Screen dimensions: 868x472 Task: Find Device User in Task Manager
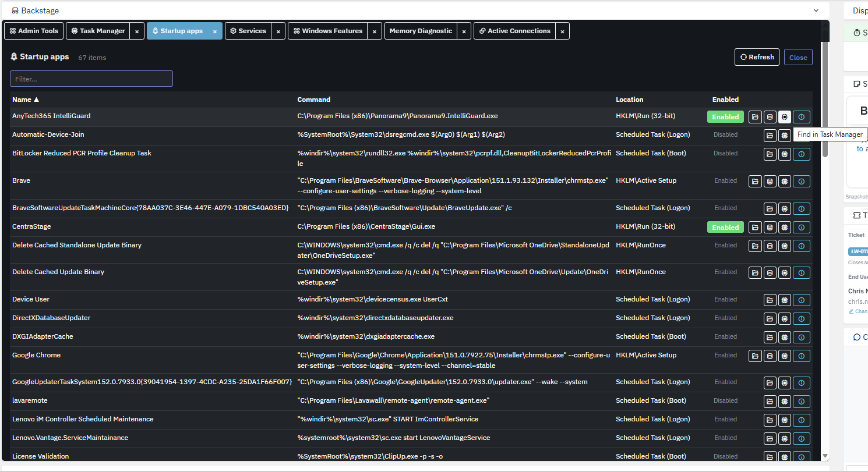785,300
